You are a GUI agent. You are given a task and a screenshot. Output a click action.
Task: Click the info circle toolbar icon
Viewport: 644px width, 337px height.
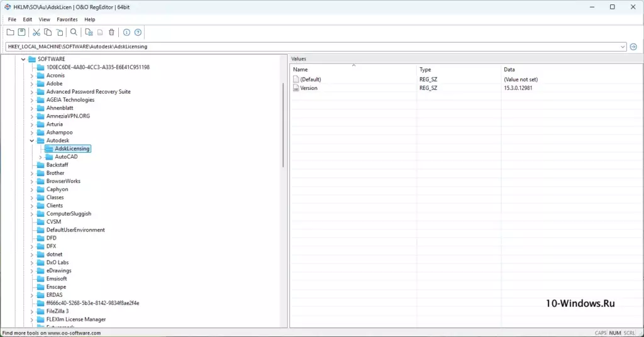tap(126, 33)
